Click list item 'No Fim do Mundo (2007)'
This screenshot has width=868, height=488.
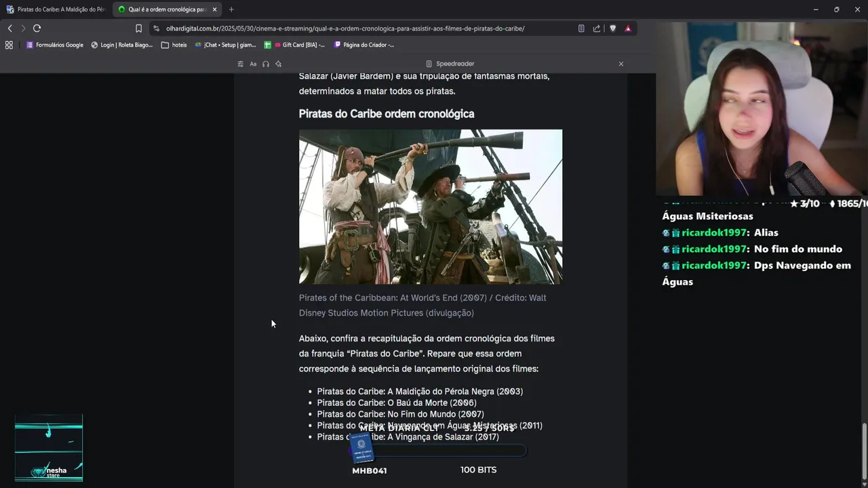tap(400, 414)
